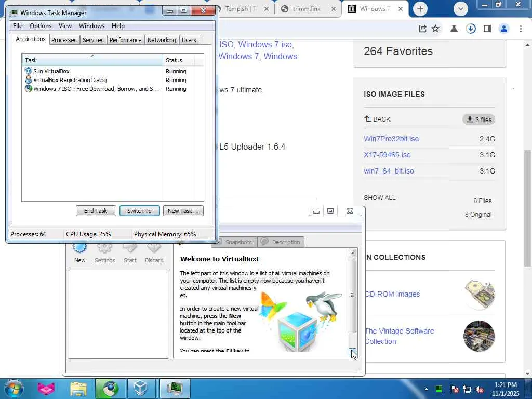Click the End Task button
Viewport: 532px width, 399px height.
(96, 211)
